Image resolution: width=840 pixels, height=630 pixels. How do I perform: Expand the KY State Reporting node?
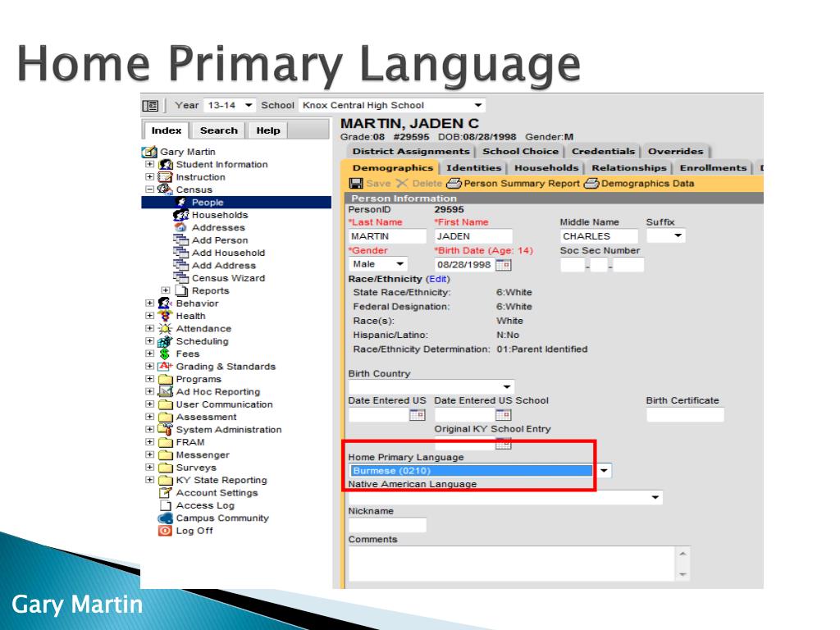[150, 480]
